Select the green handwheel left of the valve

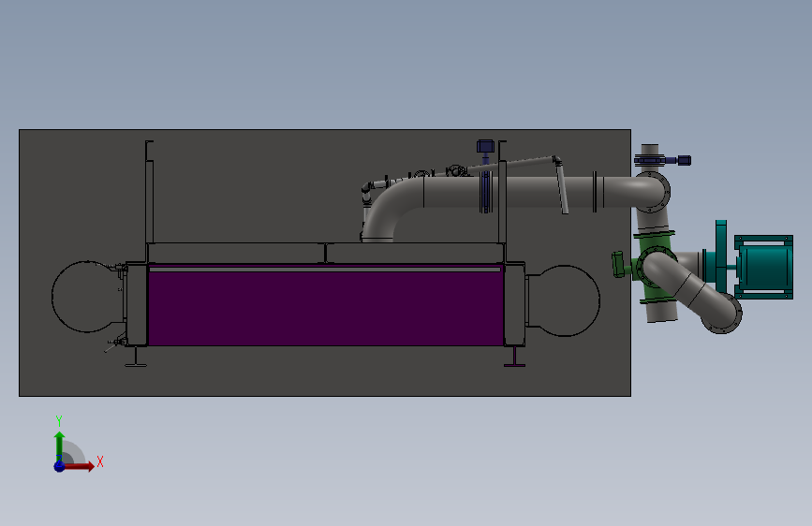coord(618,264)
